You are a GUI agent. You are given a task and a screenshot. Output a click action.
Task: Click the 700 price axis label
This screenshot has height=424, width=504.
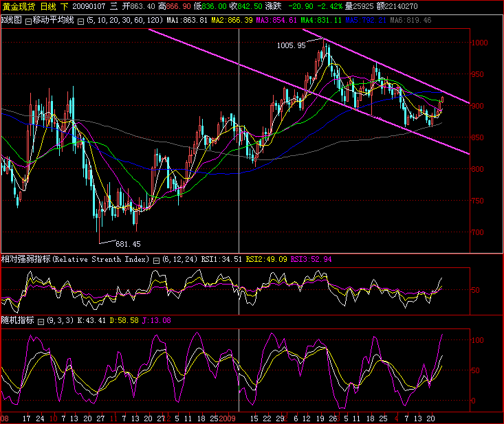click(478, 232)
